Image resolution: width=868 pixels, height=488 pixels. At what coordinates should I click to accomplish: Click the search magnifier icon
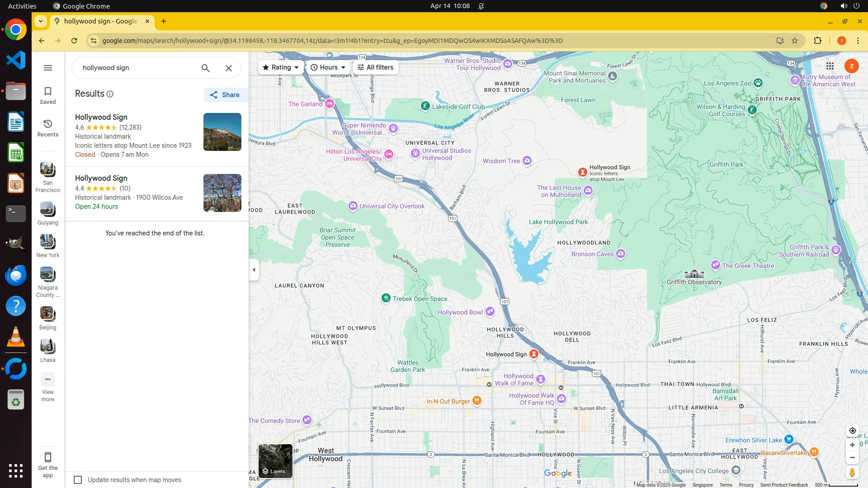[205, 68]
